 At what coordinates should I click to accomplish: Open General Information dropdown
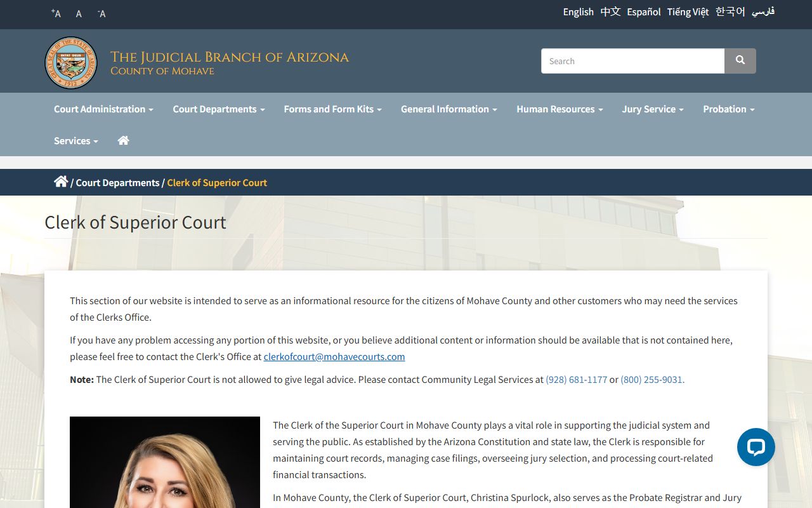point(449,109)
